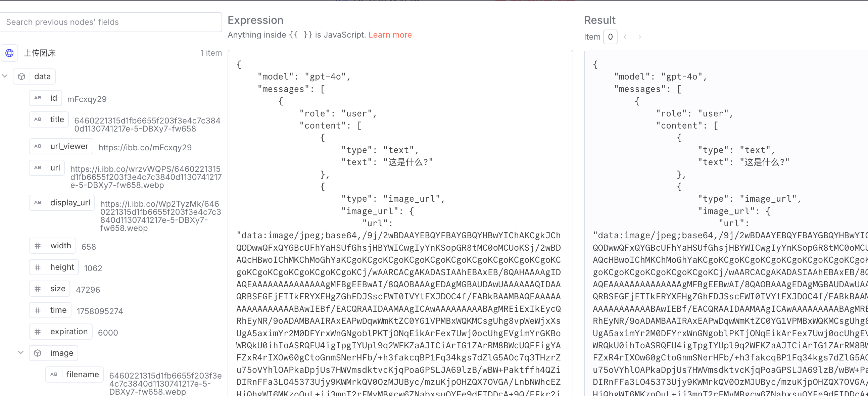Click the AB string icon for filename
The width and height of the screenshot is (868, 396).
54,374
